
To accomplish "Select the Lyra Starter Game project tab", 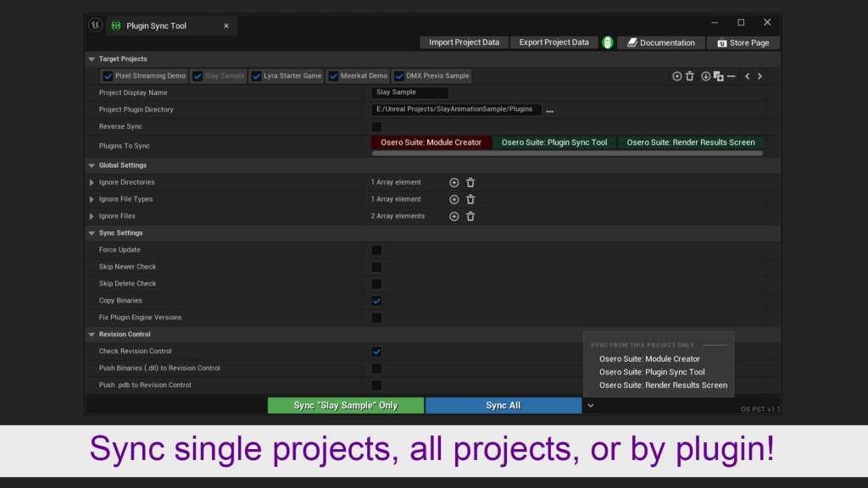I will pos(287,76).
